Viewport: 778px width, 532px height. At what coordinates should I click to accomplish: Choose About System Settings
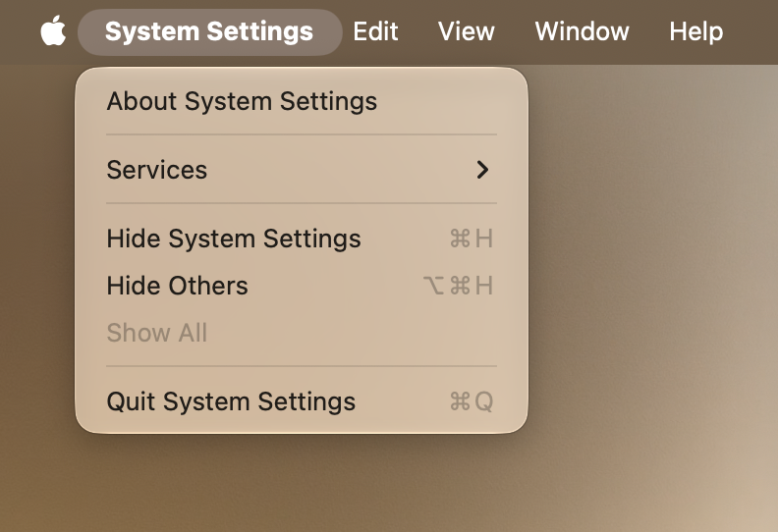point(302,101)
